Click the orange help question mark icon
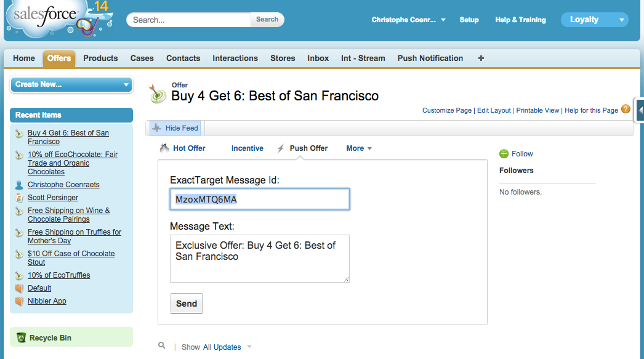Screen dimensions: 644x359 pyautogui.click(x=626, y=109)
